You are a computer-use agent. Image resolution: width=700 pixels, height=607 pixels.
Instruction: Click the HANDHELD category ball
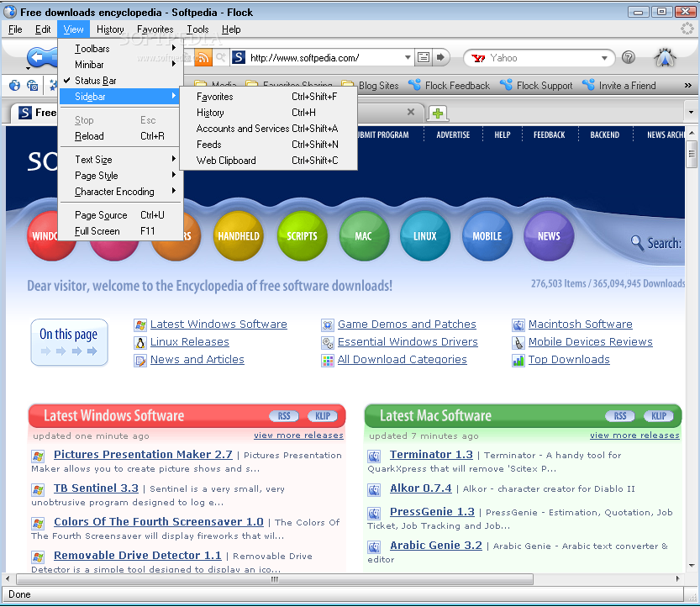239,236
